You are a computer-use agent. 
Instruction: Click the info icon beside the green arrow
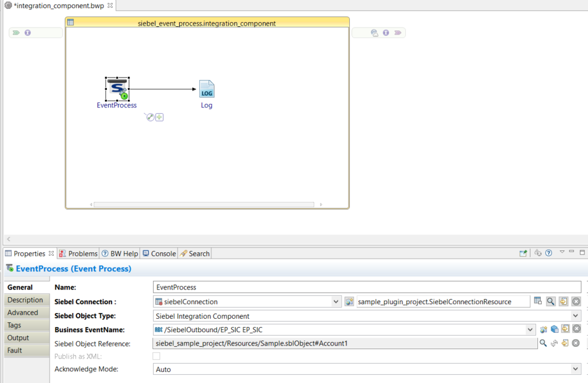[x=28, y=33]
